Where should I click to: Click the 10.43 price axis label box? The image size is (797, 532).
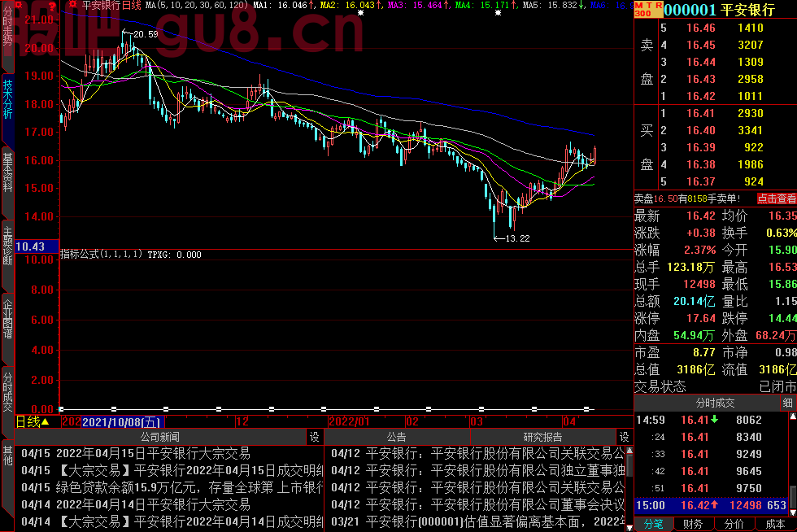(37, 246)
